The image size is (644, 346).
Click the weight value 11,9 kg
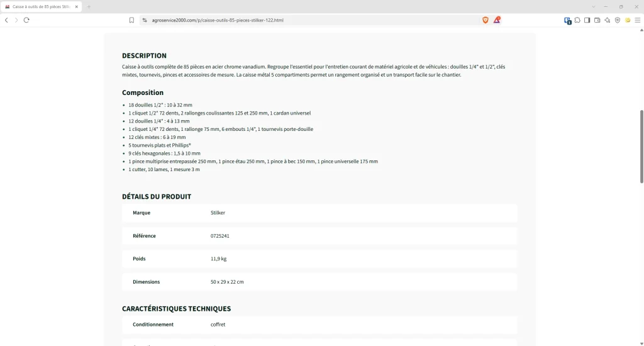218,259
